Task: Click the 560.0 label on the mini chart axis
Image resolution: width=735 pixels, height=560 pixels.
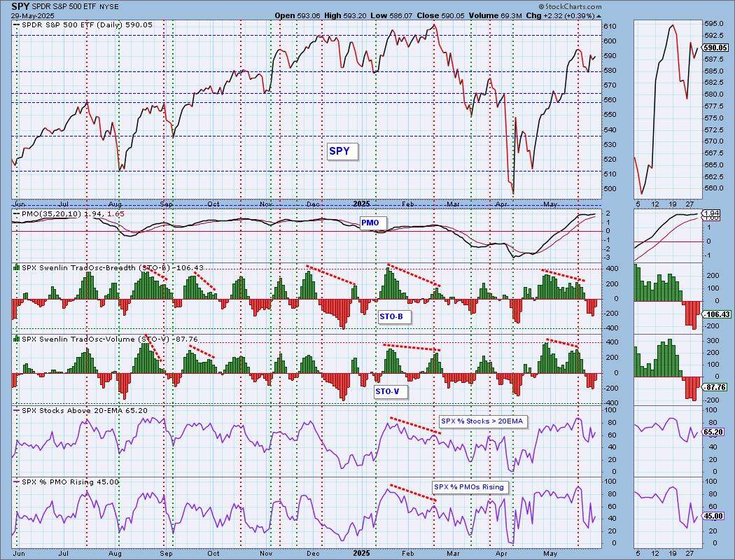Action: click(713, 188)
